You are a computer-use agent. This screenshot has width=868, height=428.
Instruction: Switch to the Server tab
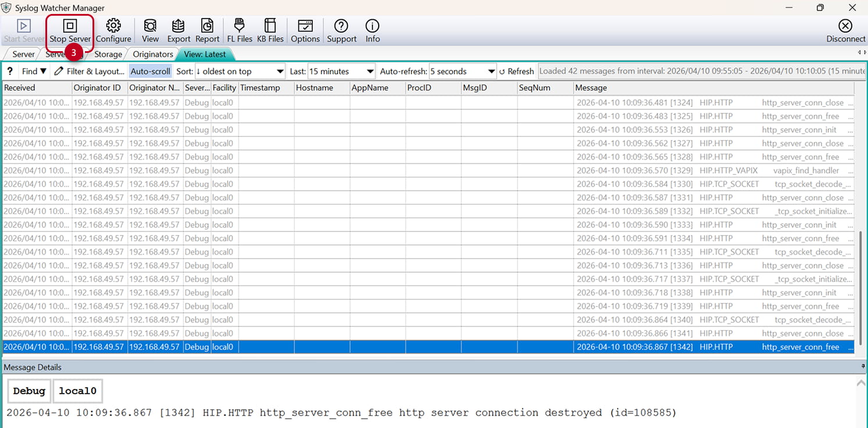click(x=23, y=54)
